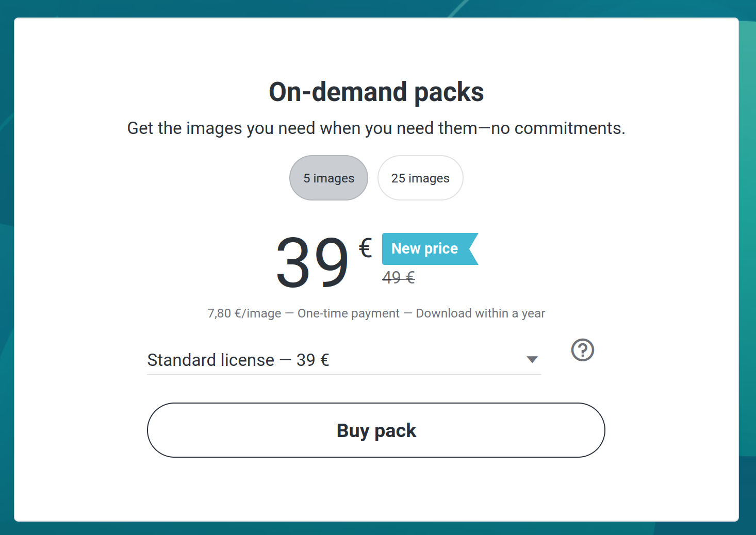Purchase the pack via Buy pack
Viewport: 756px width, 535px height.
376,430
